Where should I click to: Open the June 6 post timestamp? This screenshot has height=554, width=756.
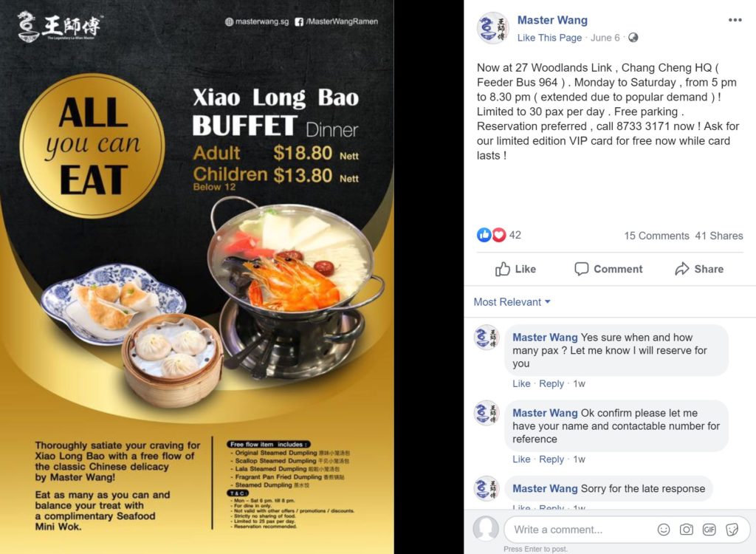pyautogui.click(x=605, y=38)
